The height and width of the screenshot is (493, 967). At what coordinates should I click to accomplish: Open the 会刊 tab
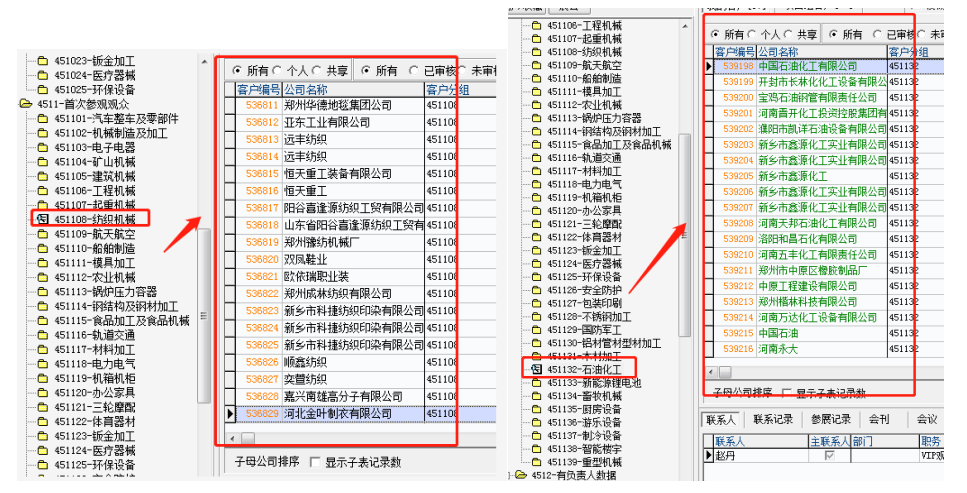[879, 420]
